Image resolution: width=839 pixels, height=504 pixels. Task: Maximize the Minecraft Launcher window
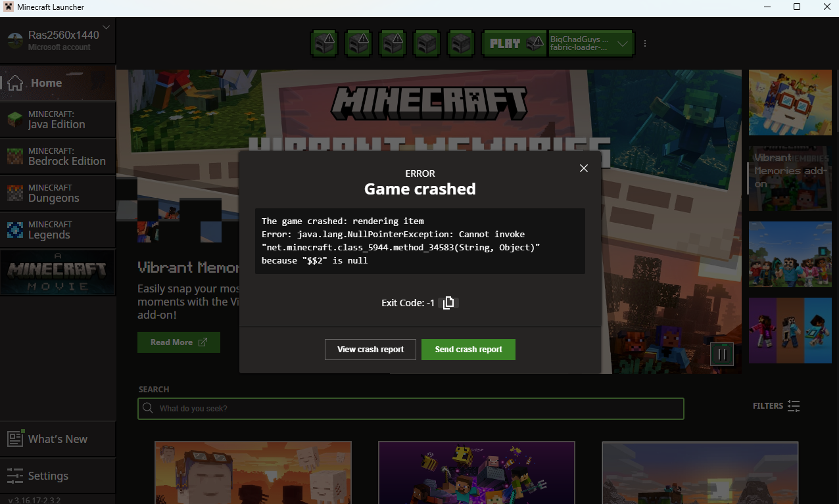point(797,7)
